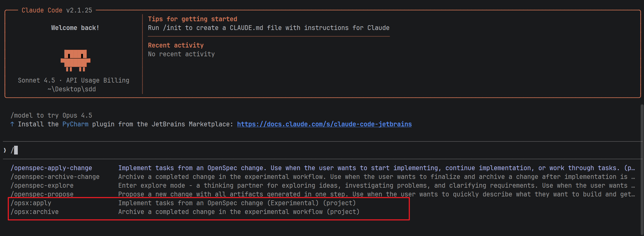Open the claude-code-jetbrains docs link

[324, 124]
